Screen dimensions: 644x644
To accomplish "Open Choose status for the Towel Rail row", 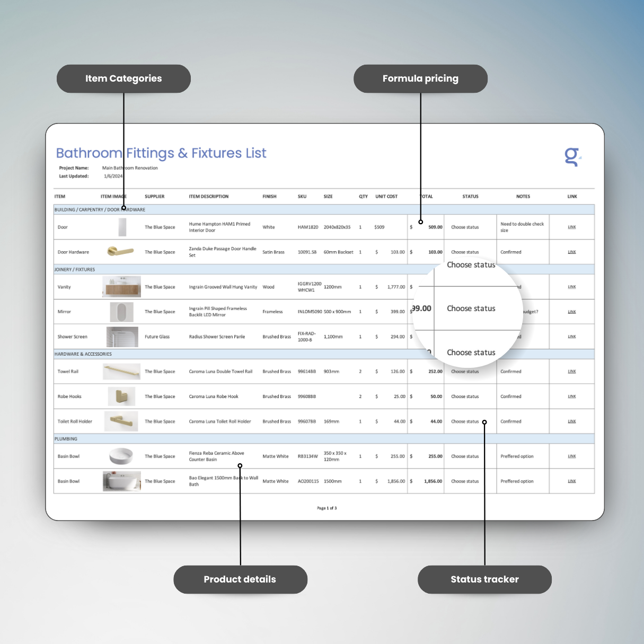I will [465, 372].
